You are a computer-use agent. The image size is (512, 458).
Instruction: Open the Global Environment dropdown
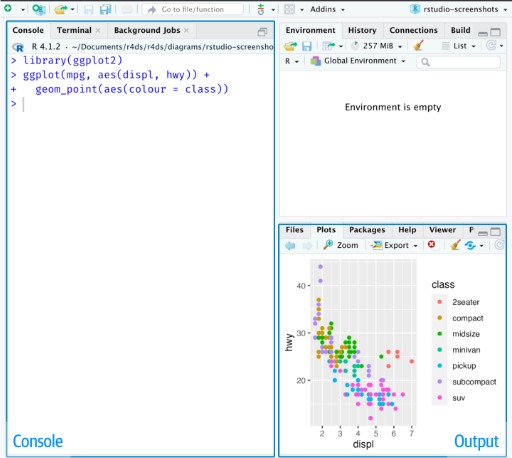click(x=358, y=61)
